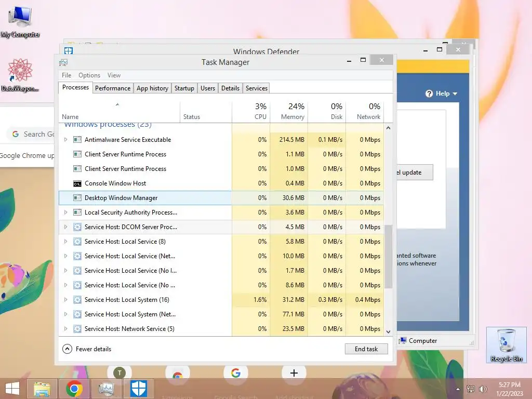Click the Add shortcut plus tile in Chrome

[294, 373]
